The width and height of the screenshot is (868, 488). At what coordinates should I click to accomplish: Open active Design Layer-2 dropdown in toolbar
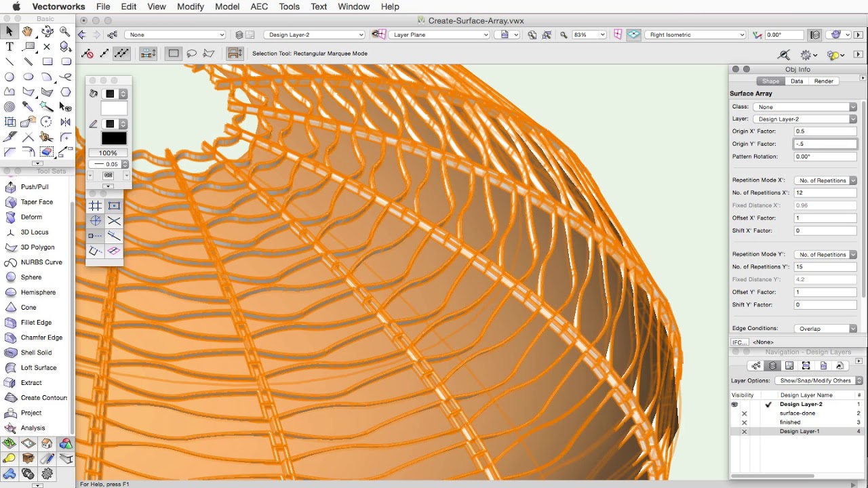pyautogui.click(x=315, y=35)
